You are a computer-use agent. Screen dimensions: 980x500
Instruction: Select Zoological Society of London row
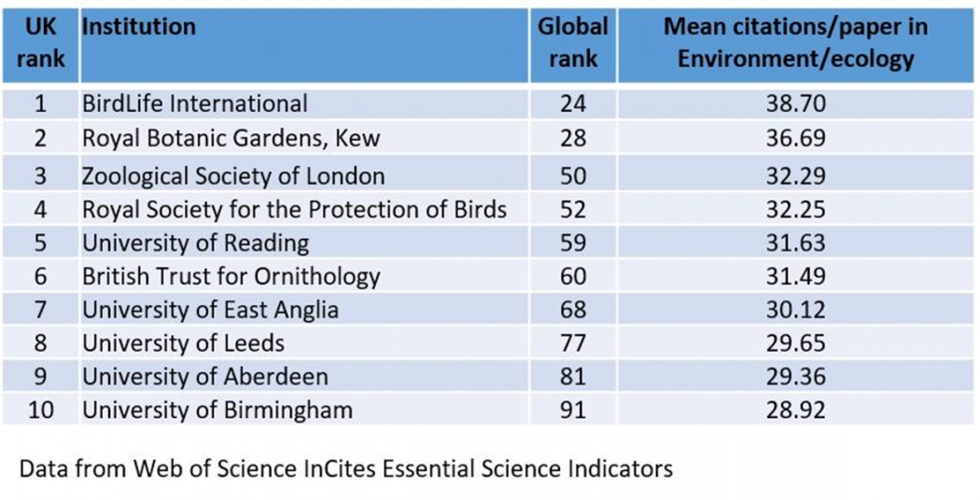coord(233,175)
